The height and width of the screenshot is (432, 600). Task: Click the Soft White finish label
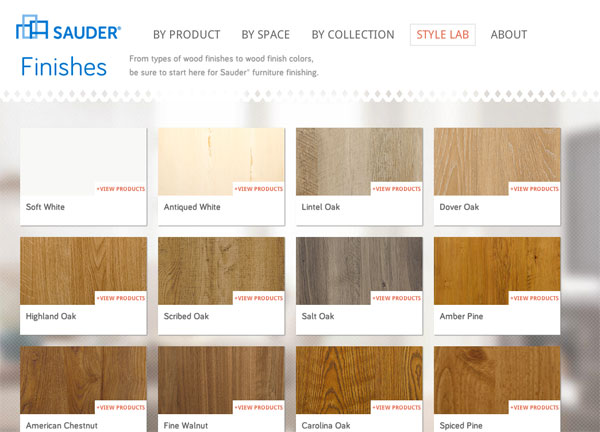tap(45, 207)
